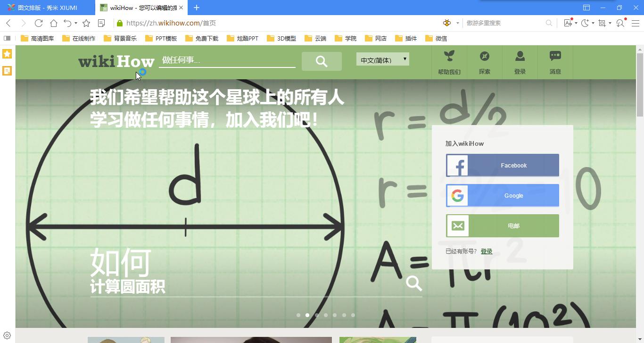Viewport: 644px width, 343px height.
Task: Click the Maxthon bee icon in address bar
Action: [x=446, y=23]
